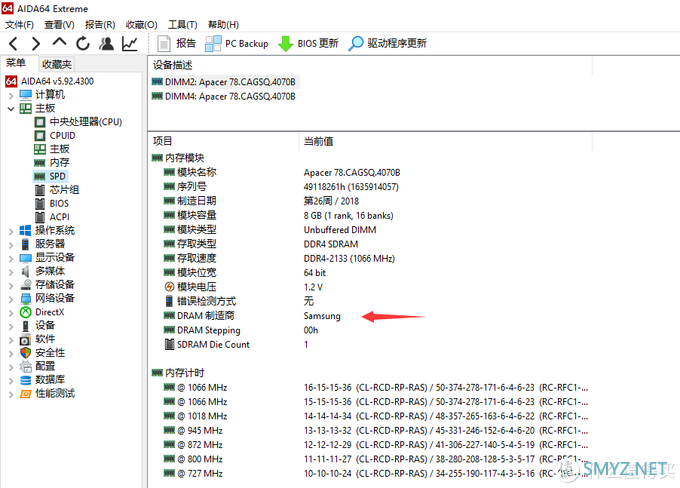The image size is (680, 488).
Task: Switch to the 收藏夹 tab
Action: [x=57, y=64]
